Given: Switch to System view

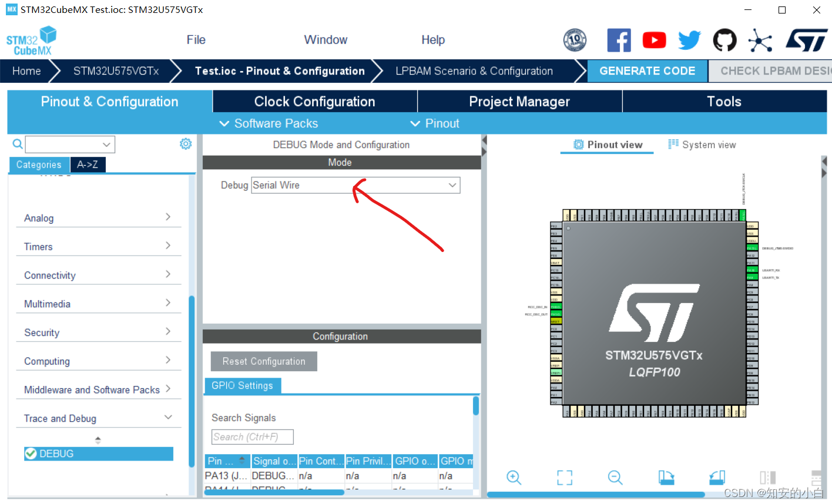Looking at the screenshot, I should pyautogui.click(x=702, y=145).
